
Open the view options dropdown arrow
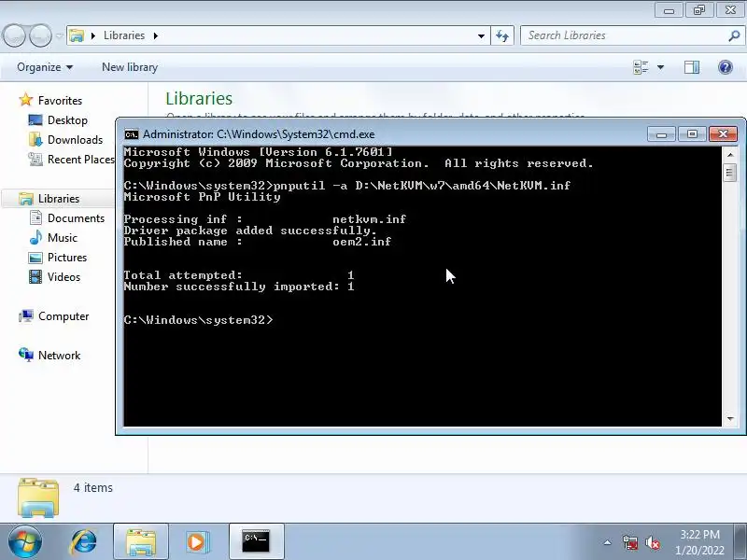click(661, 67)
